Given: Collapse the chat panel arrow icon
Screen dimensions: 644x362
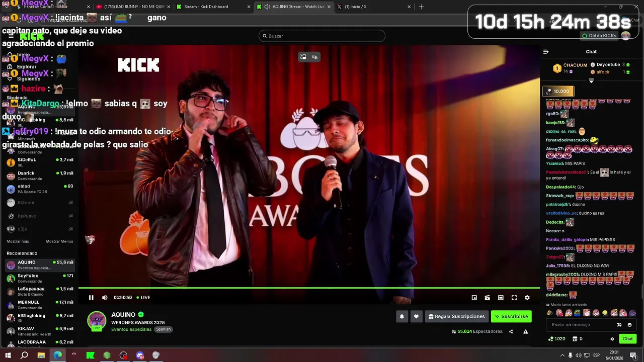Looking at the screenshot, I should click(x=546, y=51).
